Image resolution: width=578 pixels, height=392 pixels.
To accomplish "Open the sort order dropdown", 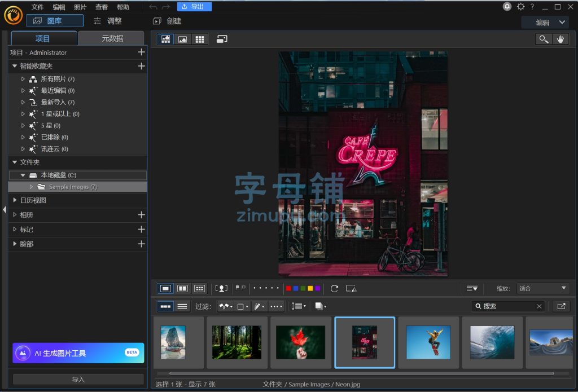I will [299, 306].
